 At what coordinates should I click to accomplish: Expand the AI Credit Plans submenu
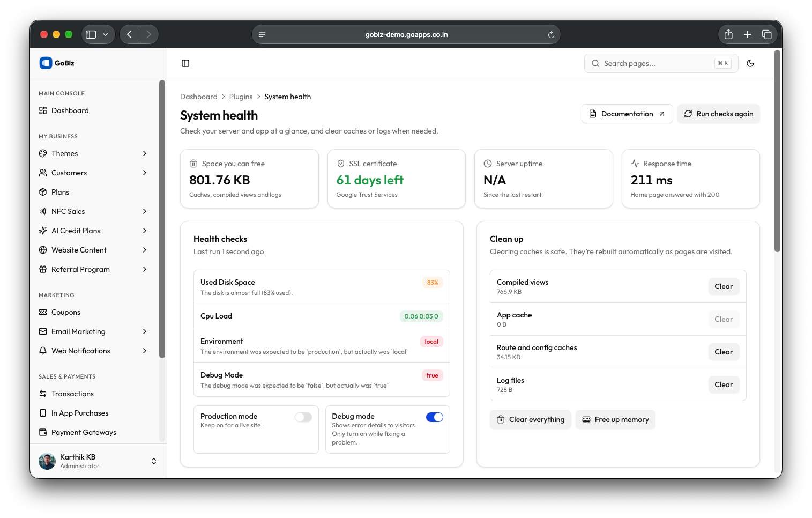click(x=145, y=231)
